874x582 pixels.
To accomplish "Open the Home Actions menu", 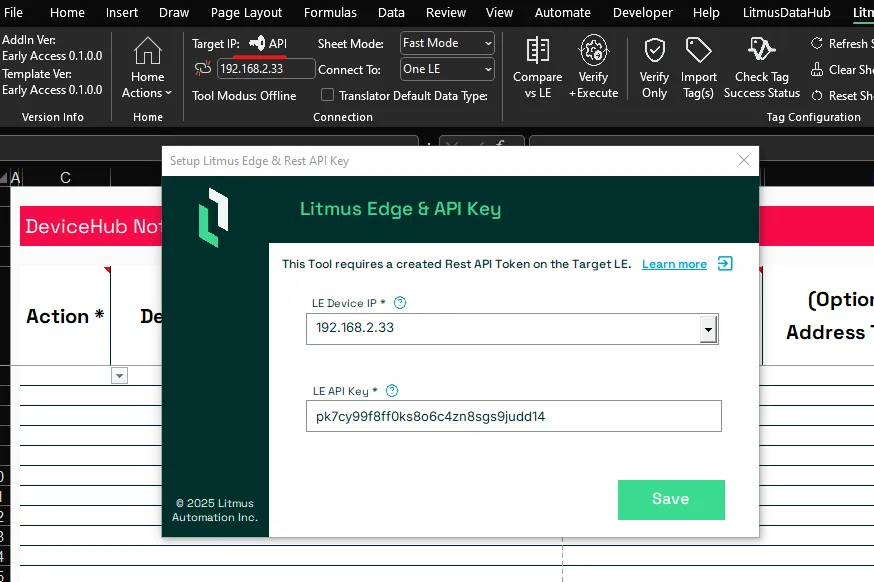I will 147,67.
